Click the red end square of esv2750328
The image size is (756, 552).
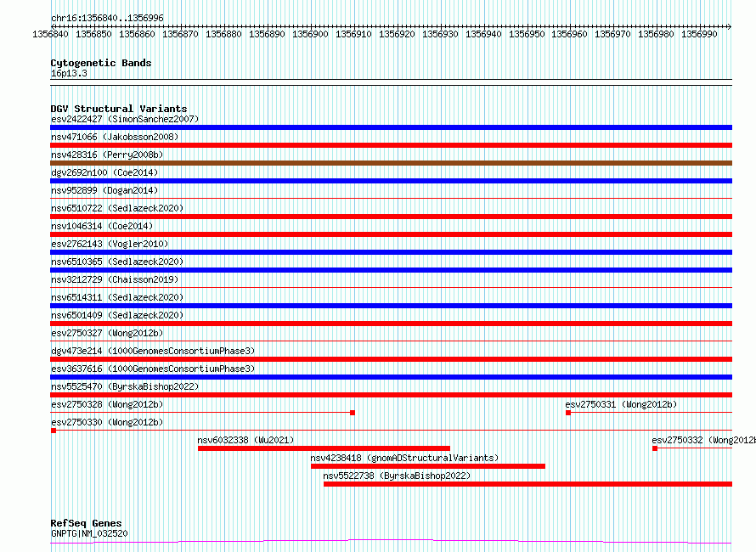(353, 413)
